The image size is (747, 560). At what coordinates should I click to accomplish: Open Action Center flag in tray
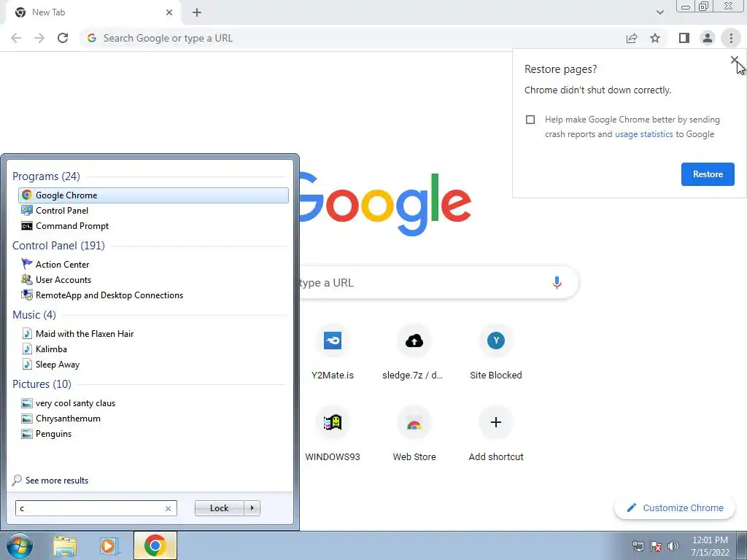point(656,546)
